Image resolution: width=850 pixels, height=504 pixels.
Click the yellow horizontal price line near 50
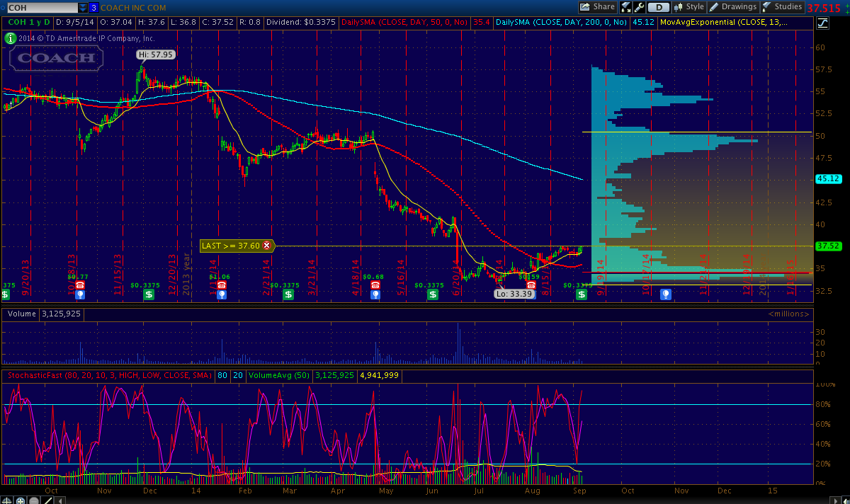[x=694, y=132]
